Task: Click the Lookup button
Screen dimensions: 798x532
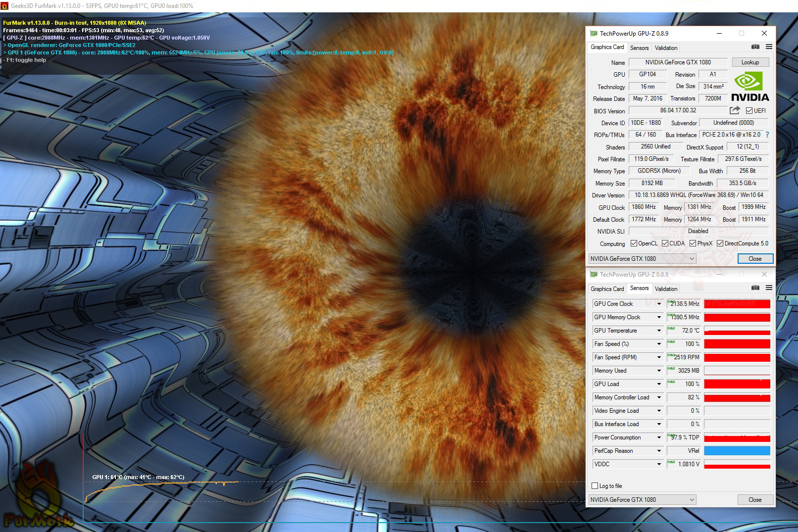Action: 750,62
